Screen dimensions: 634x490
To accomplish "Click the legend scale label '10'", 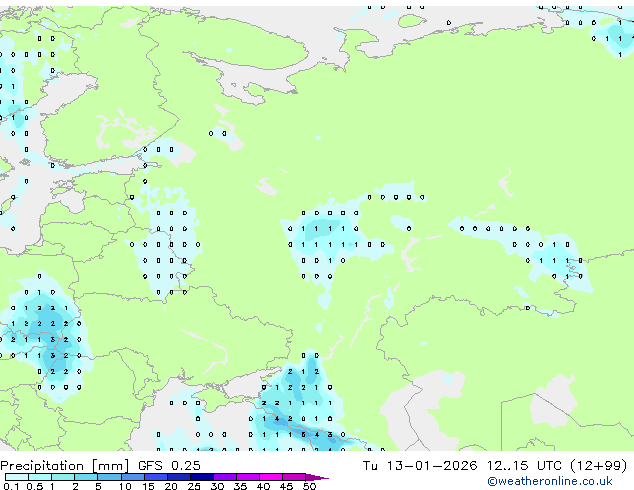I will [125, 486].
